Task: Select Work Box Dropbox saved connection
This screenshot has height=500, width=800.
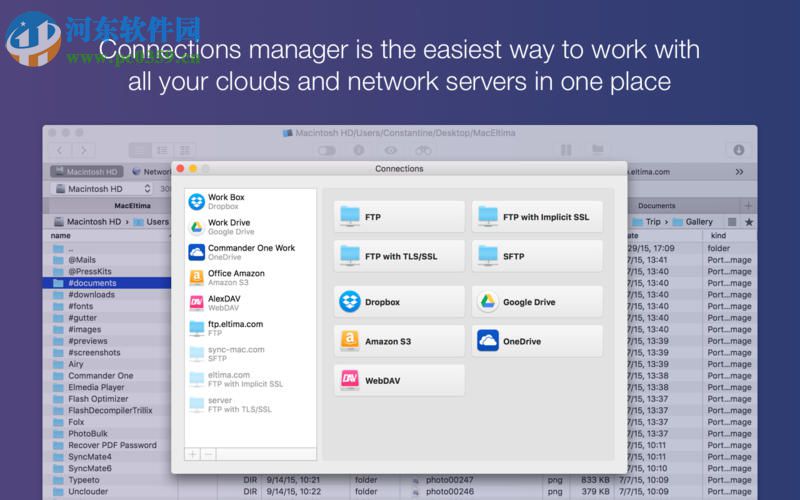Action: pyautogui.click(x=251, y=202)
